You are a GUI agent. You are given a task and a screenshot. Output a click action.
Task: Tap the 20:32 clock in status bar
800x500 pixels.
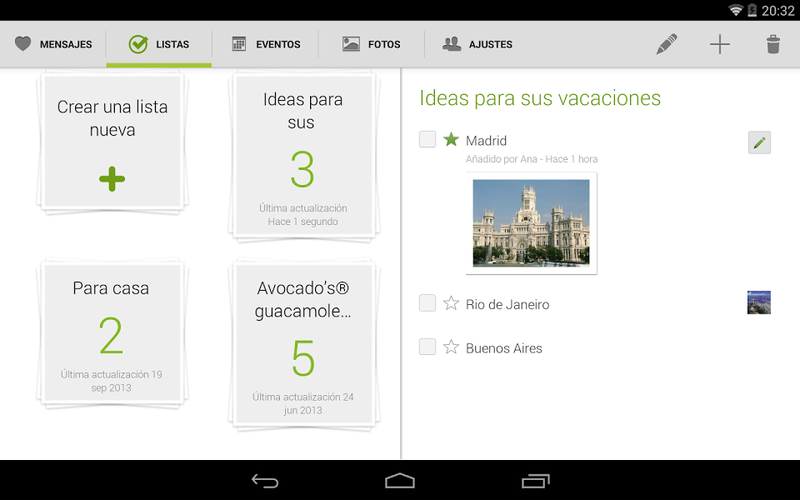tap(778, 11)
